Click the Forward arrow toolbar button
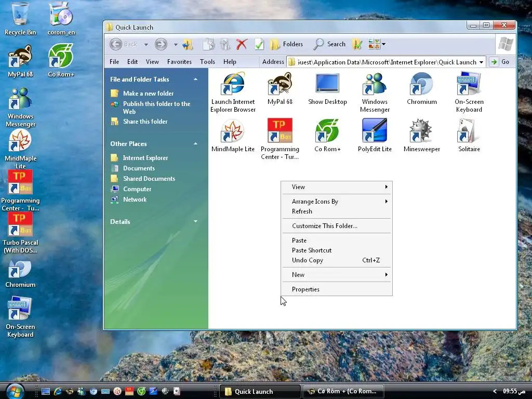Screen dimensions: 532x399 tap(161, 44)
